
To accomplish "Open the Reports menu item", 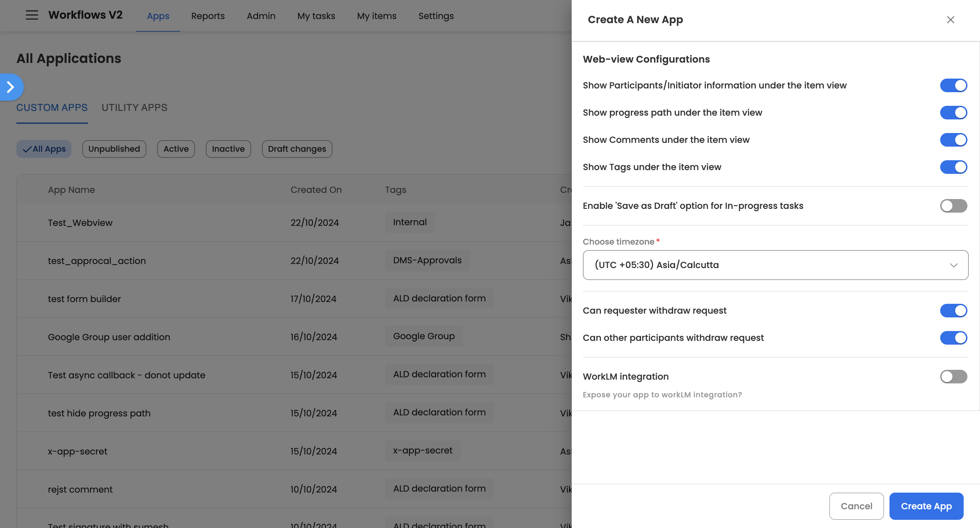I will pos(208,16).
